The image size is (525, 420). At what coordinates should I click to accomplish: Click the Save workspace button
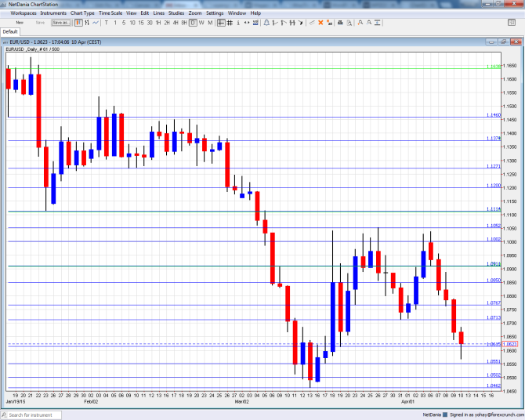40,23
